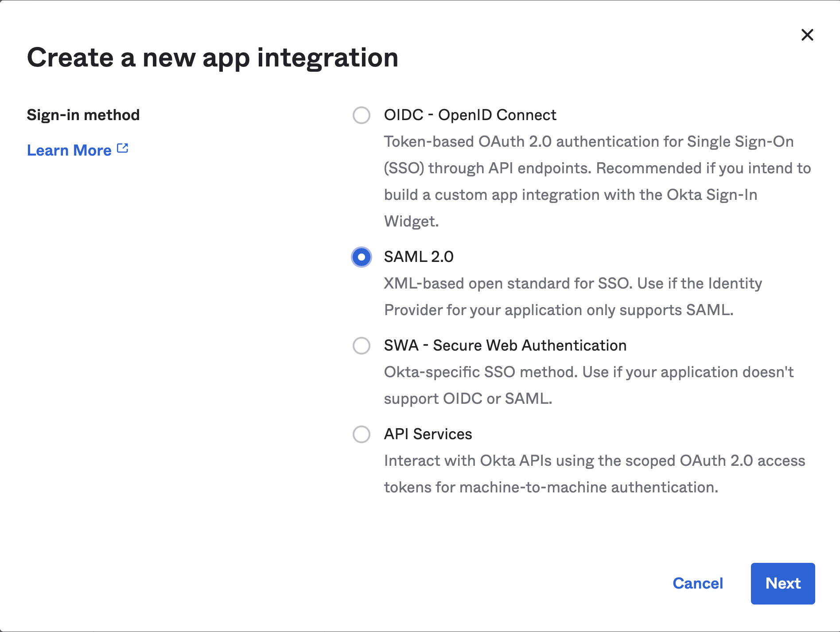
Task: Click the SAML 2.0 option label
Action: [x=418, y=257]
